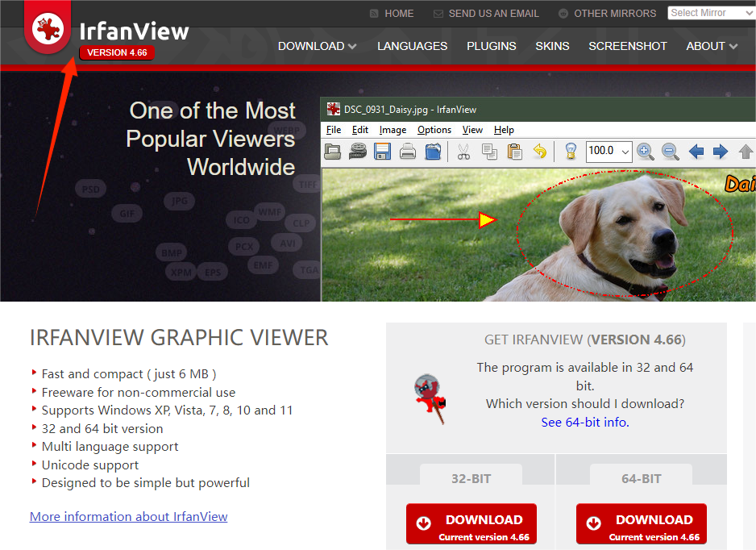This screenshot has height=550, width=756.
Task: Click the Print toolbar icon
Action: [408, 152]
